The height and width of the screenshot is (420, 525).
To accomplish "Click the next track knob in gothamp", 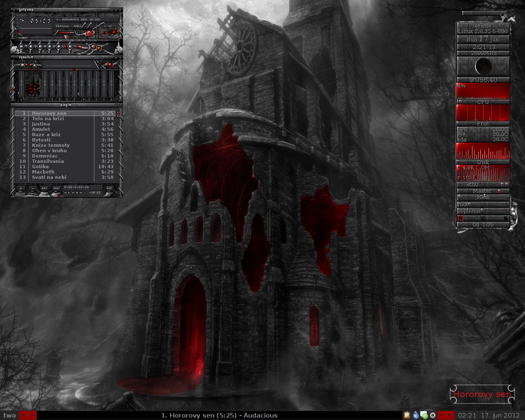I will (x=59, y=46).
